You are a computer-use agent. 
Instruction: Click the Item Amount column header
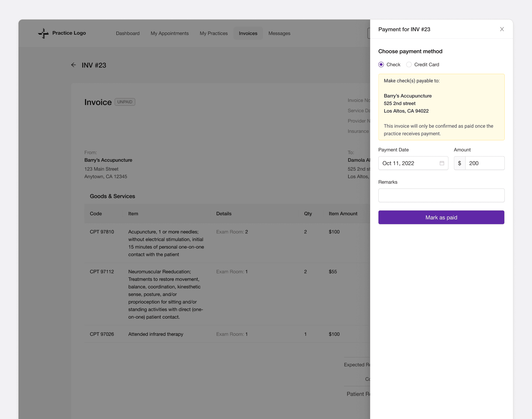(343, 214)
